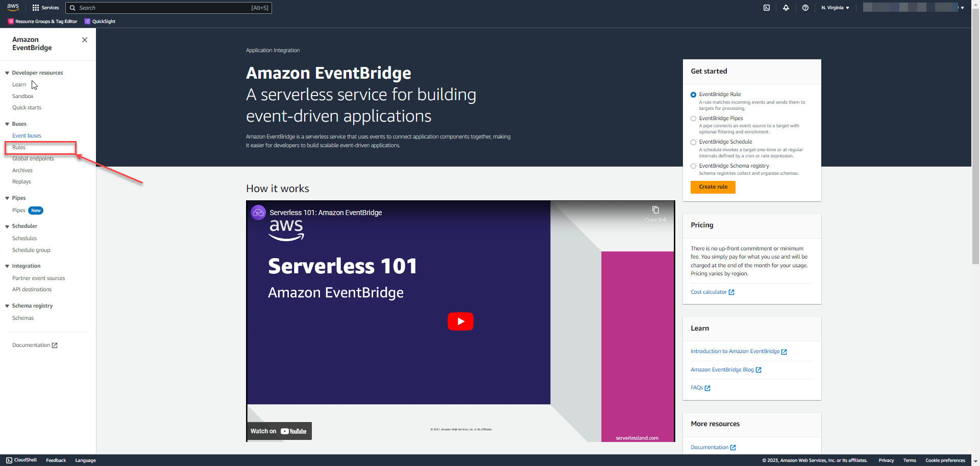Select the EventBridge Pipes radio option
Screen dimensions: 980x466
pos(693,119)
